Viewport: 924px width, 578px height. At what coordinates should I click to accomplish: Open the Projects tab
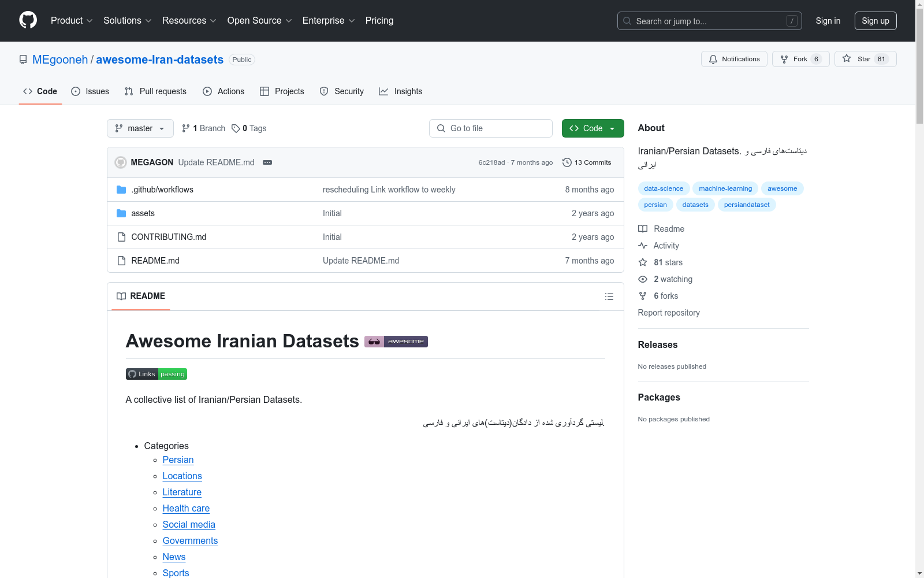pyautogui.click(x=282, y=91)
